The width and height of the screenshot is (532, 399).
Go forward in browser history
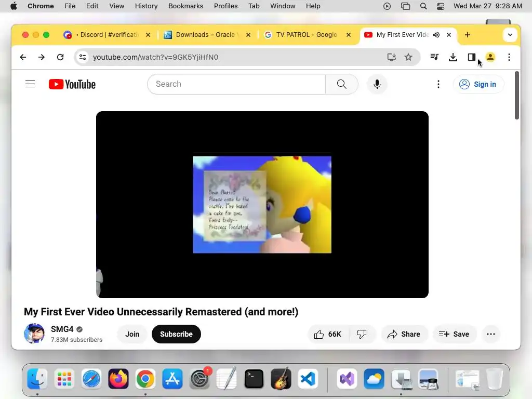(x=42, y=57)
